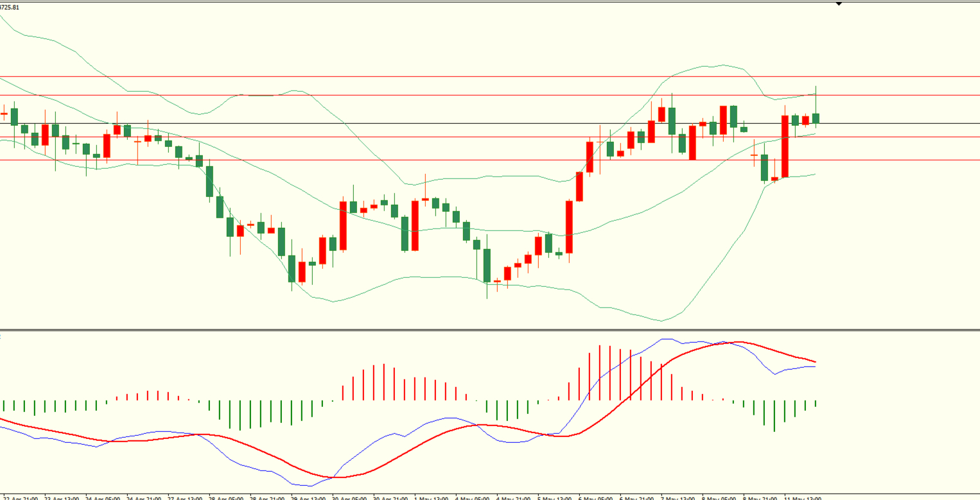The image size is (980, 500).
Task: Click the 30 Apr 05:00 time axis label
Action: (x=350, y=497)
